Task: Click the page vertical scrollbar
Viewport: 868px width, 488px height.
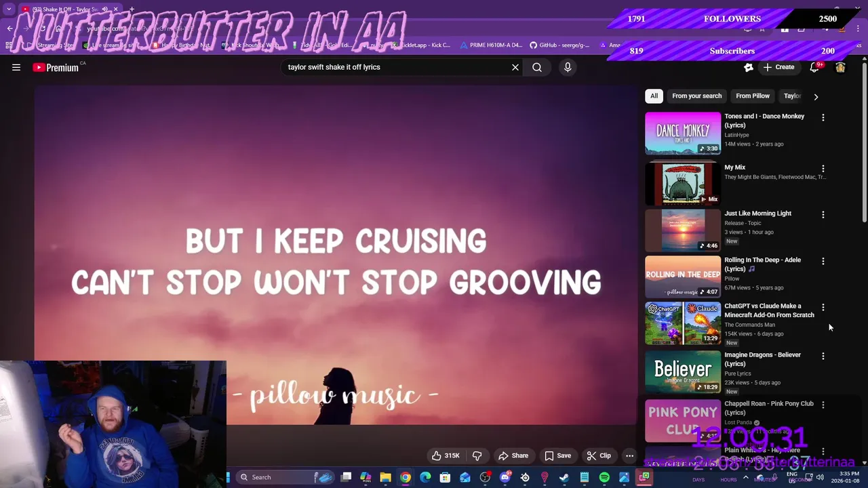Action: tap(864, 142)
